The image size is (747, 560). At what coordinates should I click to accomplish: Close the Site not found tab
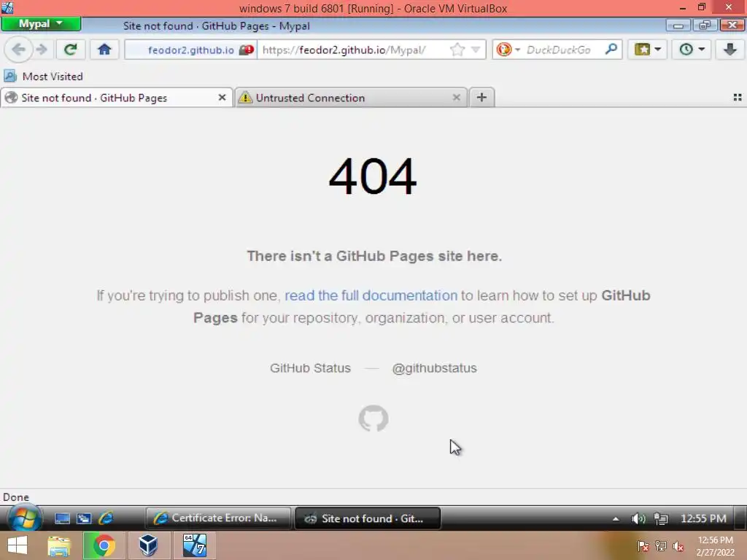[x=222, y=98]
